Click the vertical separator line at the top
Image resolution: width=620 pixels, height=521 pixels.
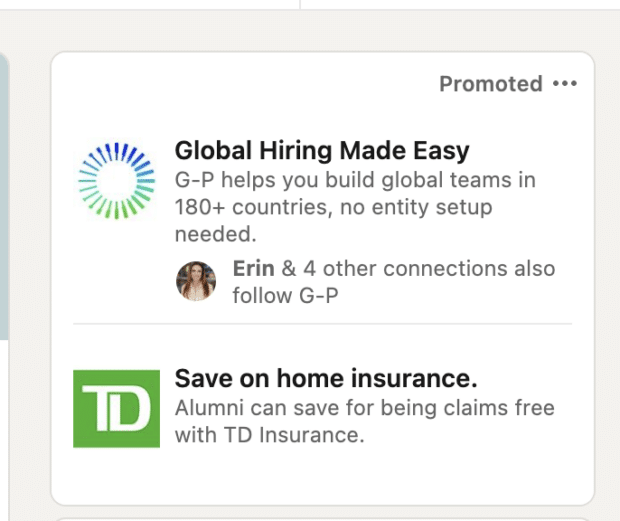[300, 4]
